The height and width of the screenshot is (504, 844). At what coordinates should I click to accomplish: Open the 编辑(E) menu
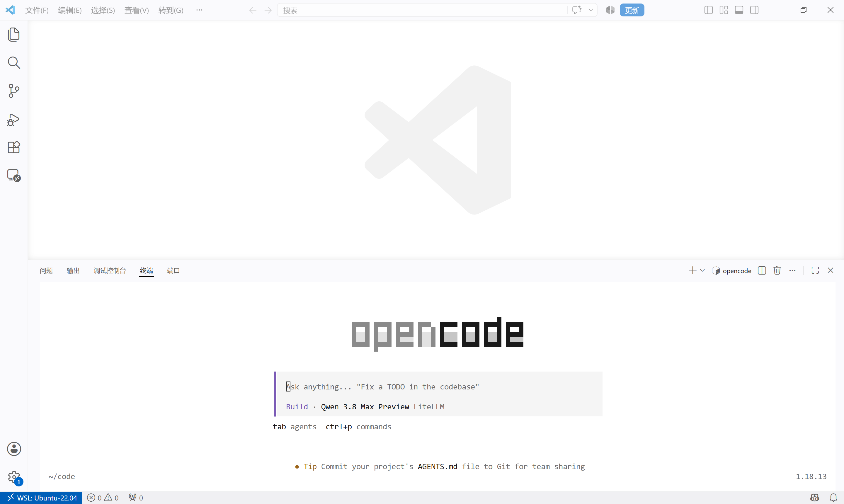70,10
